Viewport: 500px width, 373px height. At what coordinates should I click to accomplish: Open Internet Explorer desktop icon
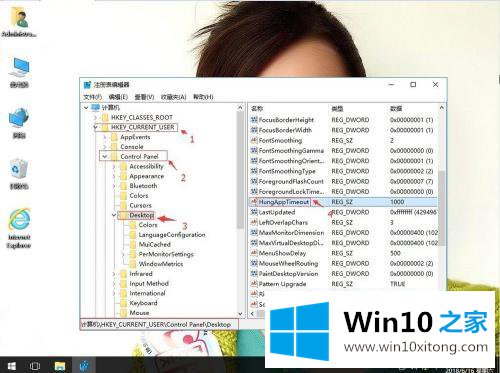(19, 220)
